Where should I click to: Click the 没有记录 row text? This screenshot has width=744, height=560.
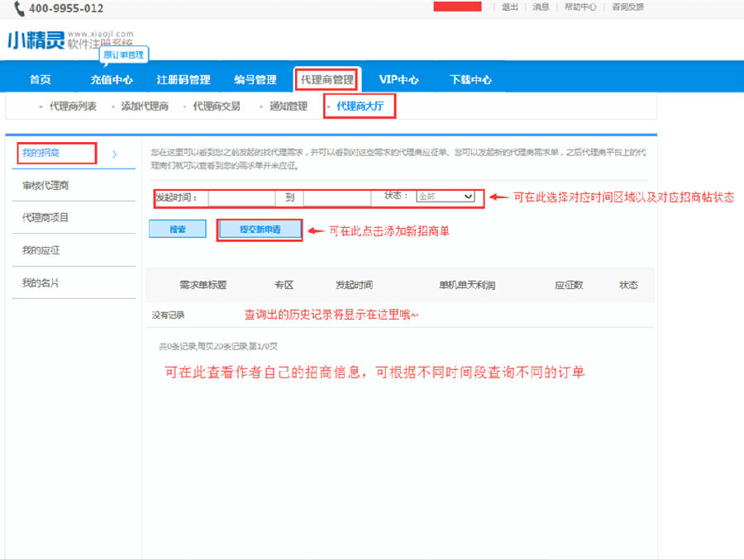tap(168, 315)
